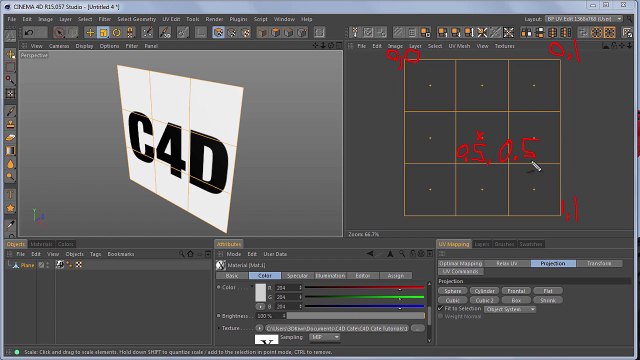Toggle the Plane layer checkbox in Objects

pos(41,265)
